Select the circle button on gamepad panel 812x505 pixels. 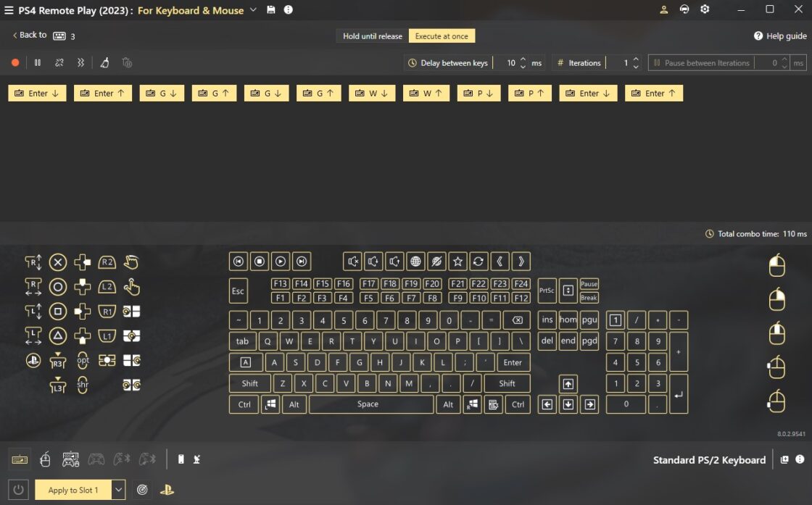(x=58, y=287)
